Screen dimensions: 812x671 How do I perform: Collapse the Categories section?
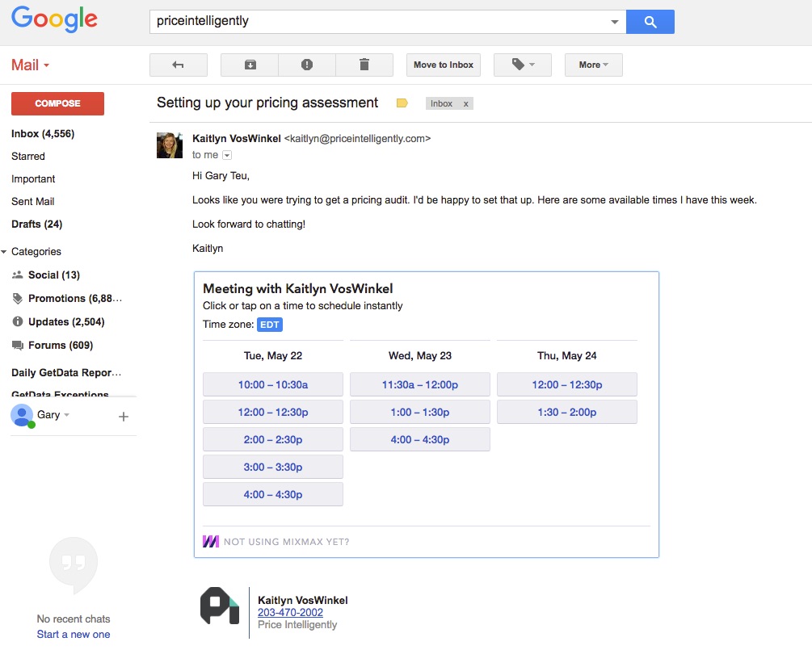[5, 252]
